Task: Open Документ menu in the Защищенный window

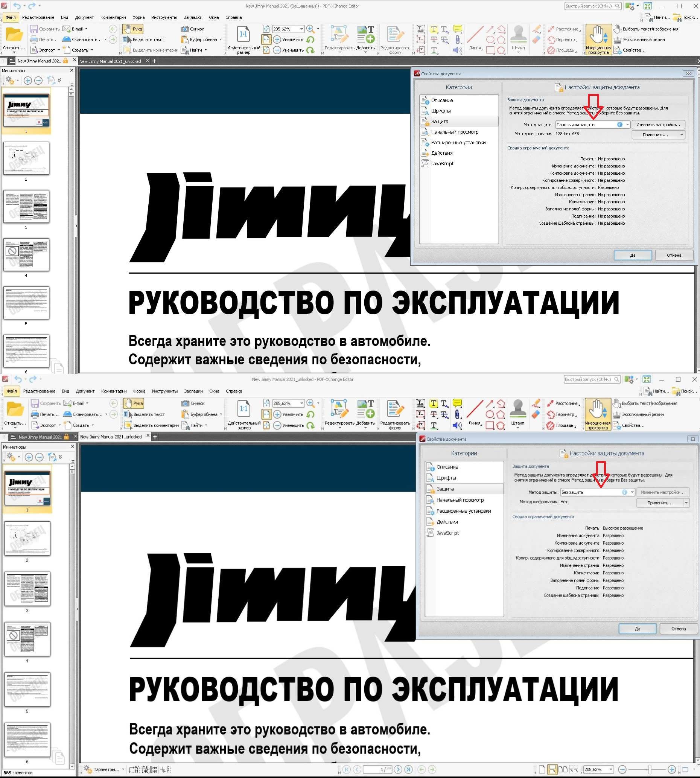Action: click(x=84, y=17)
